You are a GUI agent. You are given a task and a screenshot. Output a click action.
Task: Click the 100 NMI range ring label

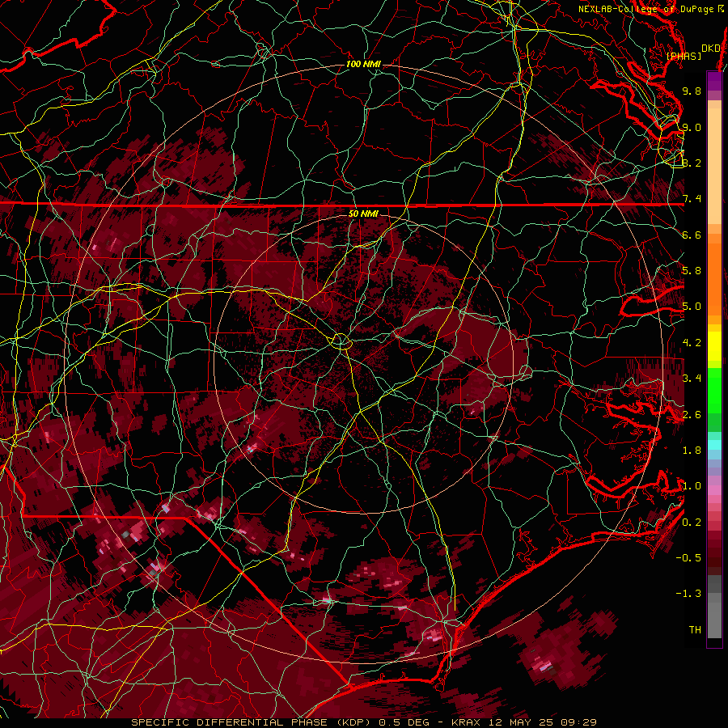[x=363, y=64]
